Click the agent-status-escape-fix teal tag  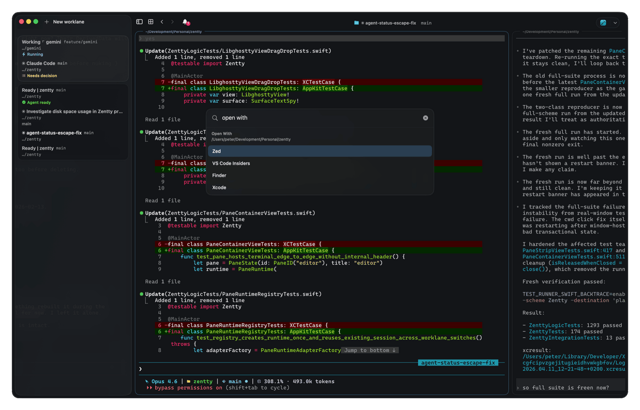pos(458,363)
